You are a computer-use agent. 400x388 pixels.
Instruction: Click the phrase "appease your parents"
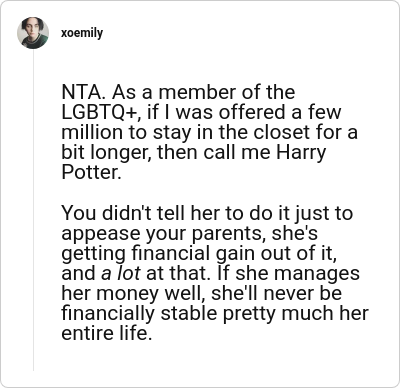161,233
